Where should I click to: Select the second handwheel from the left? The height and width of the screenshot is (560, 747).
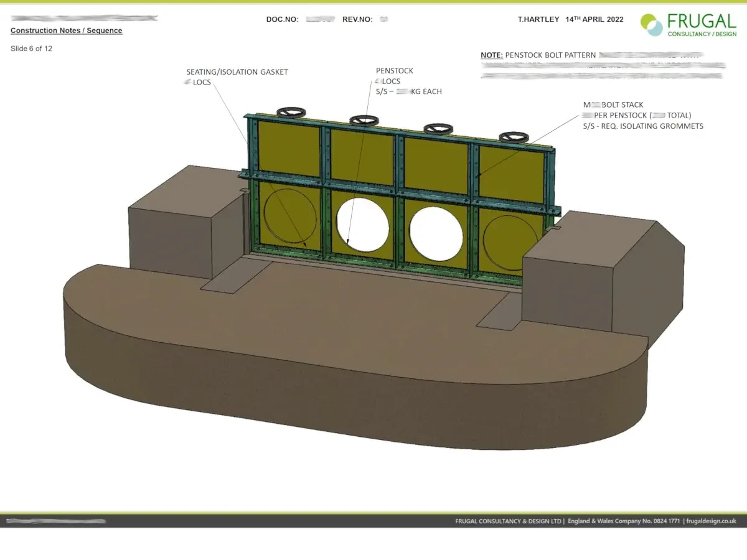[x=360, y=119]
